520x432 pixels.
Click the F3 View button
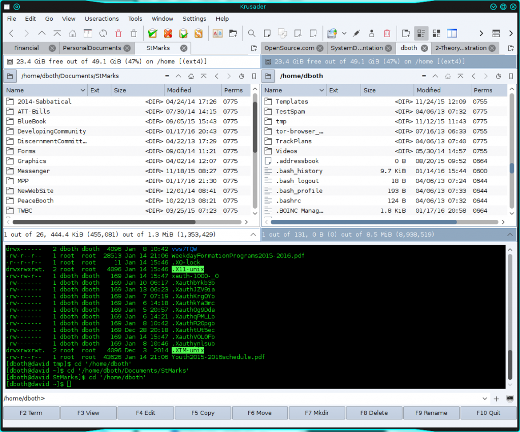[x=88, y=413]
